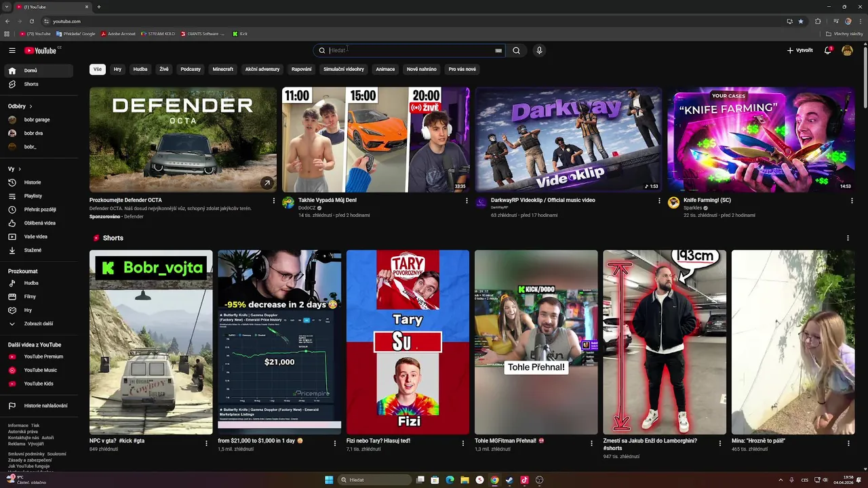Open the Tohle MGFitman Přehnal short title
This screenshot has height=488, width=868.
pyautogui.click(x=509, y=441)
